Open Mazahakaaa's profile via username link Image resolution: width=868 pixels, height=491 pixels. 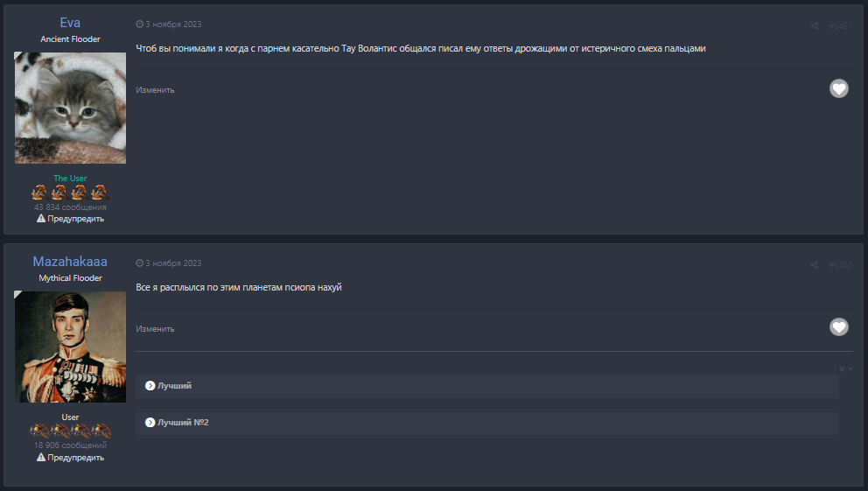click(x=70, y=262)
